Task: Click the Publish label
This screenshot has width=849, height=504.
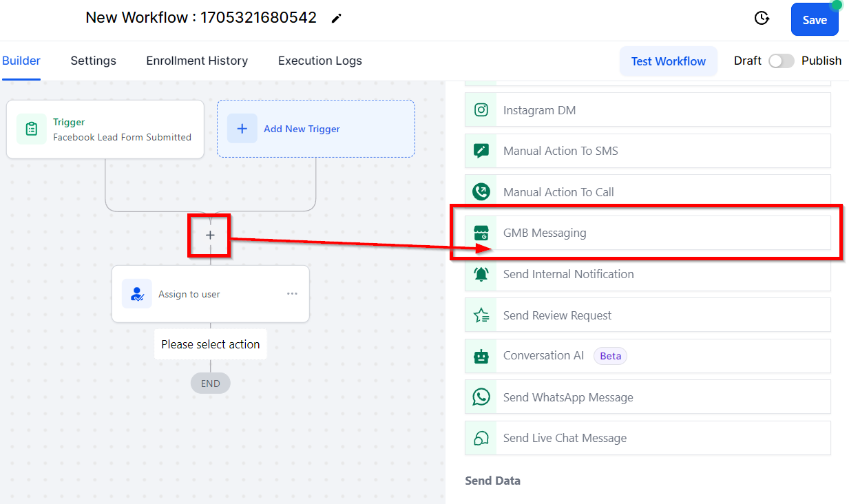Action: [821, 61]
